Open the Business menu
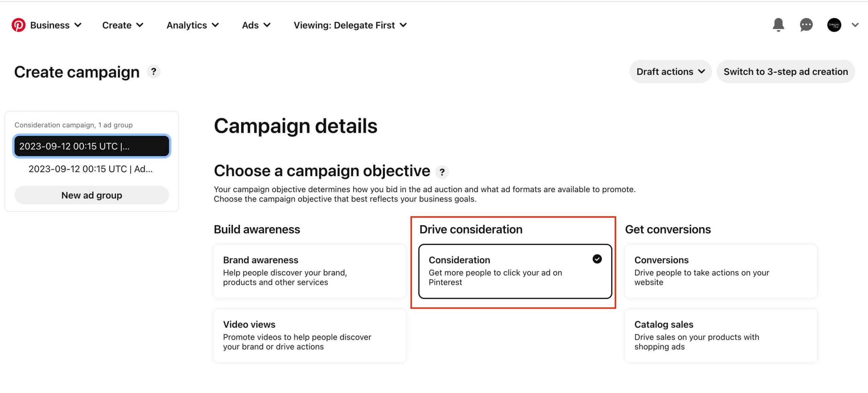 point(54,25)
